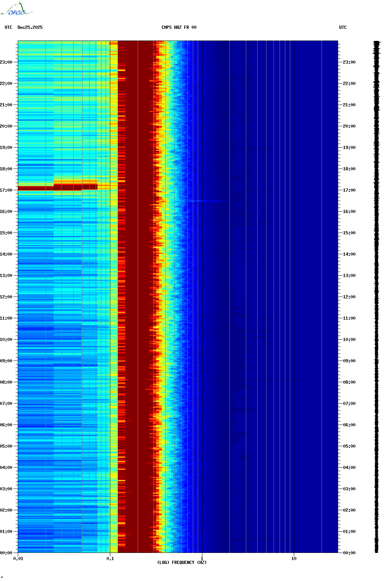Select the 06:00 time label on right axis
Screen dimensions: 392x581
click(349, 425)
